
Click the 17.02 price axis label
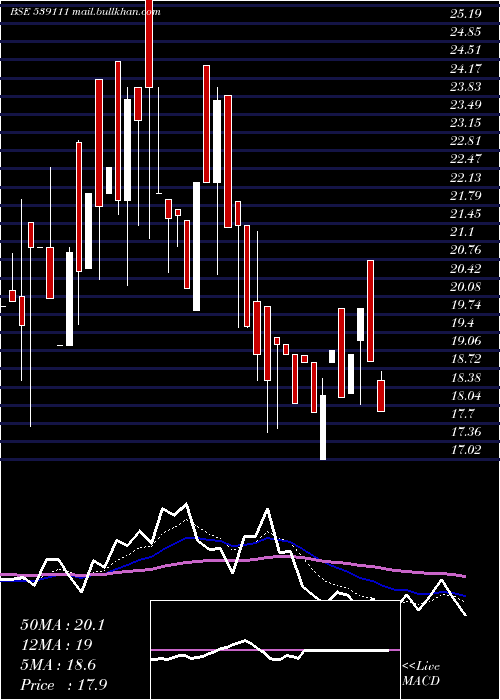pos(466,450)
